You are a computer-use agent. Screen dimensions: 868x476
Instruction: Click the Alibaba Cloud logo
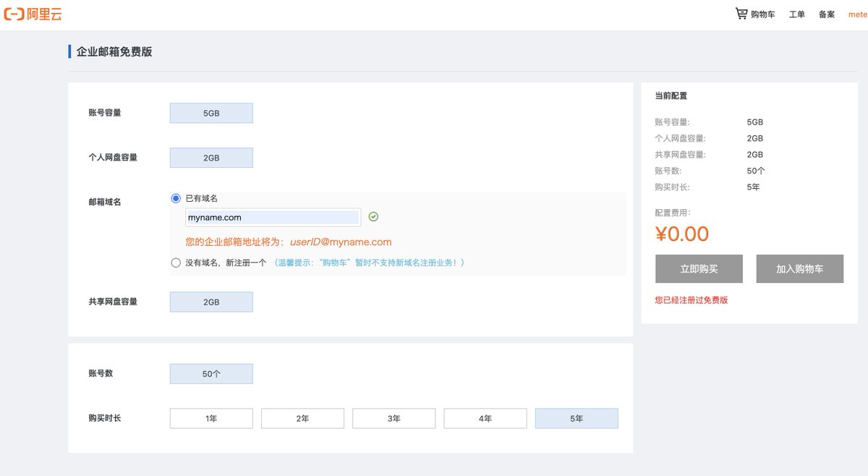pyautogui.click(x=34, y=13)
